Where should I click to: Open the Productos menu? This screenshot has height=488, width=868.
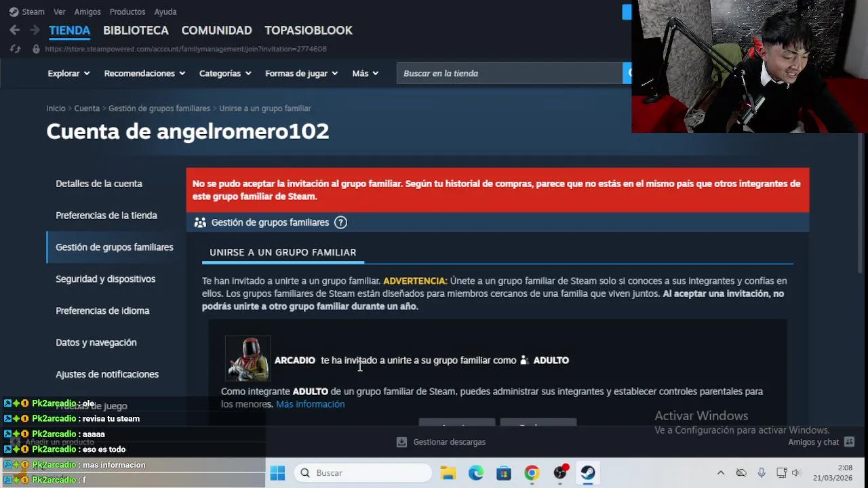point(127,12)
